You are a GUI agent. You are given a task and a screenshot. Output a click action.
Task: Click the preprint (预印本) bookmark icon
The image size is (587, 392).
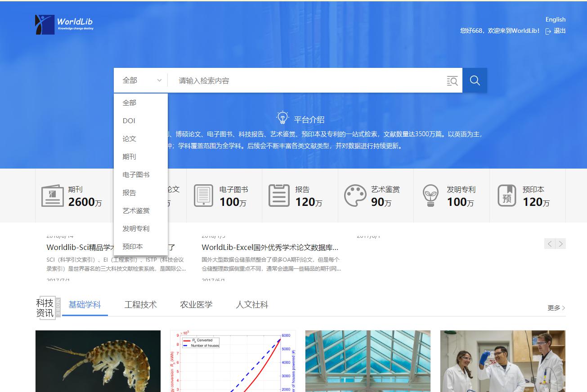(506, 196)
